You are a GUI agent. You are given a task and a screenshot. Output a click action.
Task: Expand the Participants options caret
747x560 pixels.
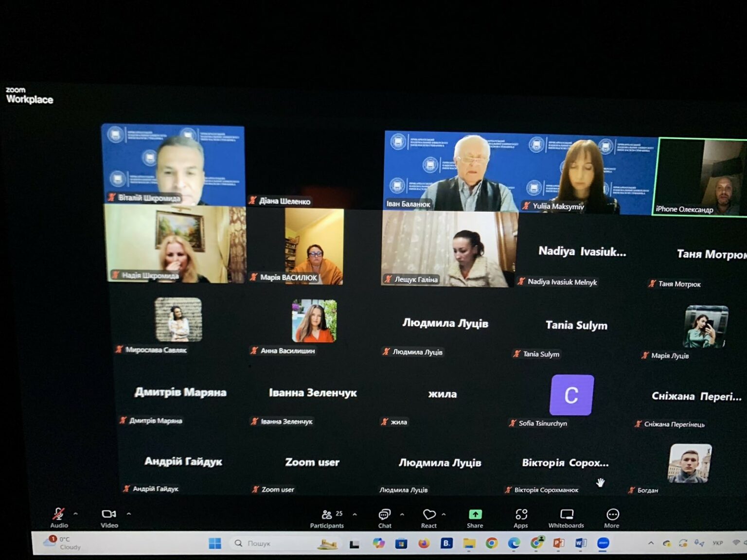pos(355,514)
